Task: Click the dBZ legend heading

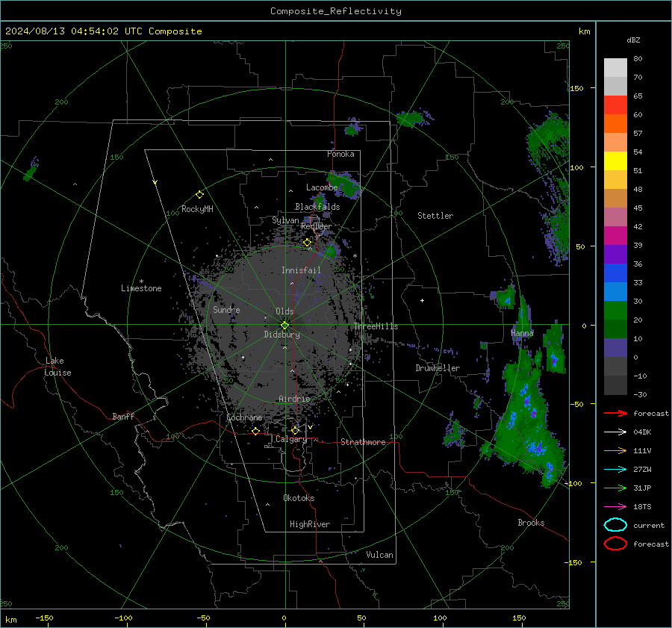Action: click(633, 40)
